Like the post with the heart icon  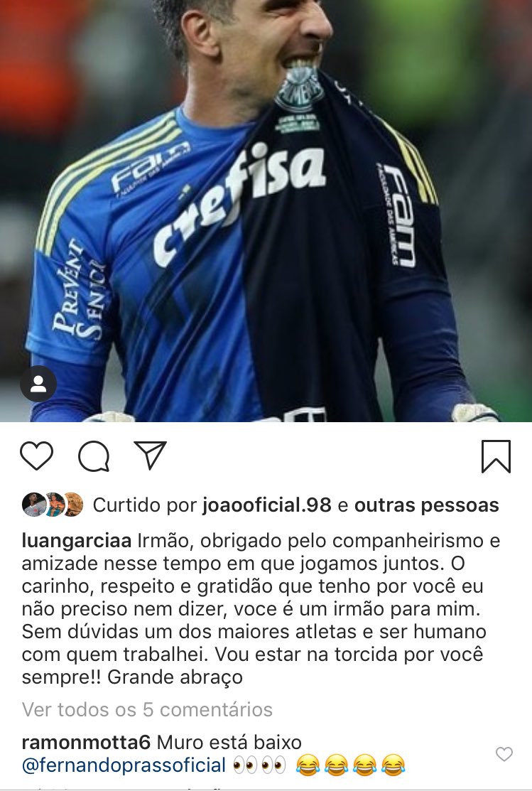(36, 456)
